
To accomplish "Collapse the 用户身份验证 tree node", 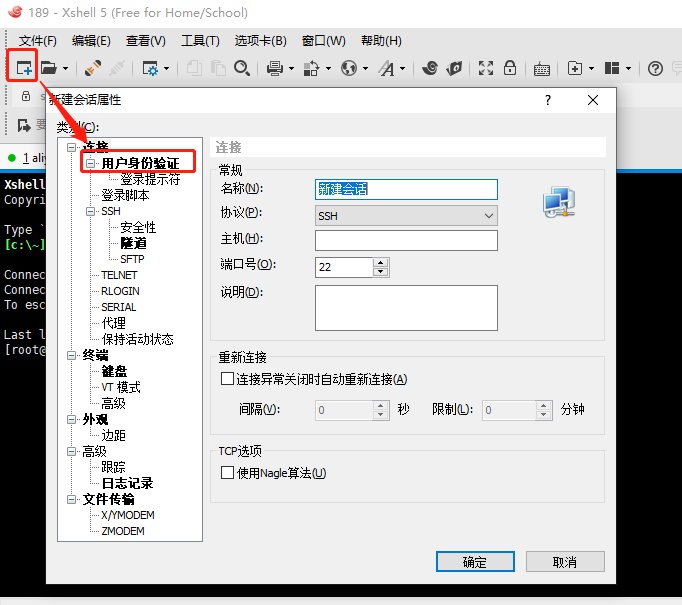I will (x=90, y=164).
